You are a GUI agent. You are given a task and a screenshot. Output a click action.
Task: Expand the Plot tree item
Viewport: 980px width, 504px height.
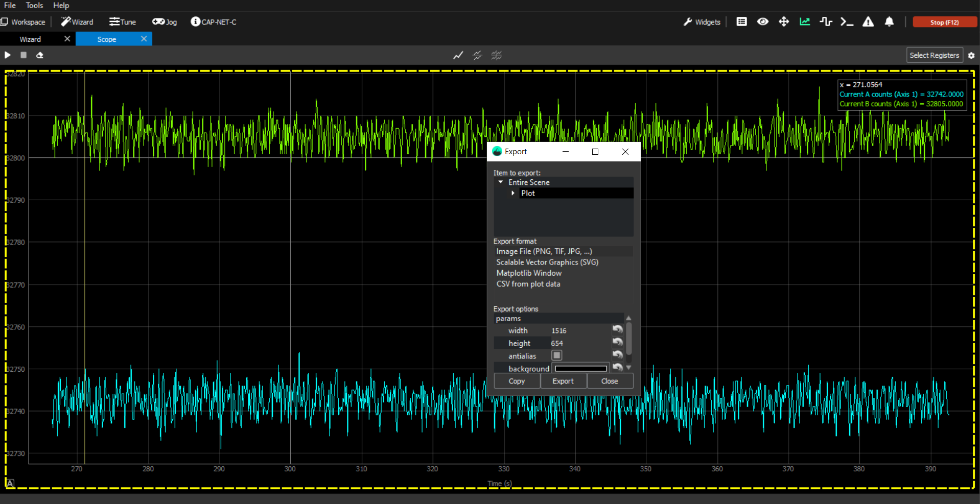(x=513, y=193)
